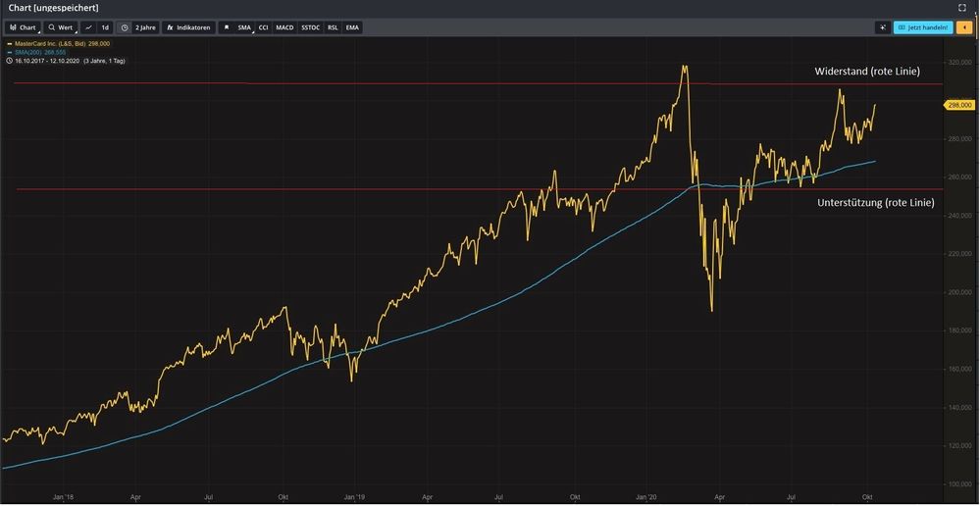Click the Unterstützung (rote Linie) annotation
Screen dimensions: 980x506
pyautogui.click(x=876, y=202)
